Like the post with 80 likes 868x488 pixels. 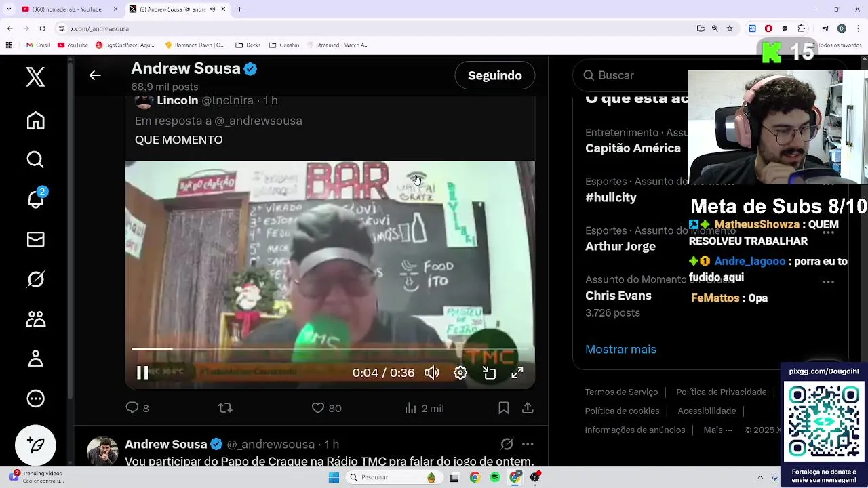point(326,408)
